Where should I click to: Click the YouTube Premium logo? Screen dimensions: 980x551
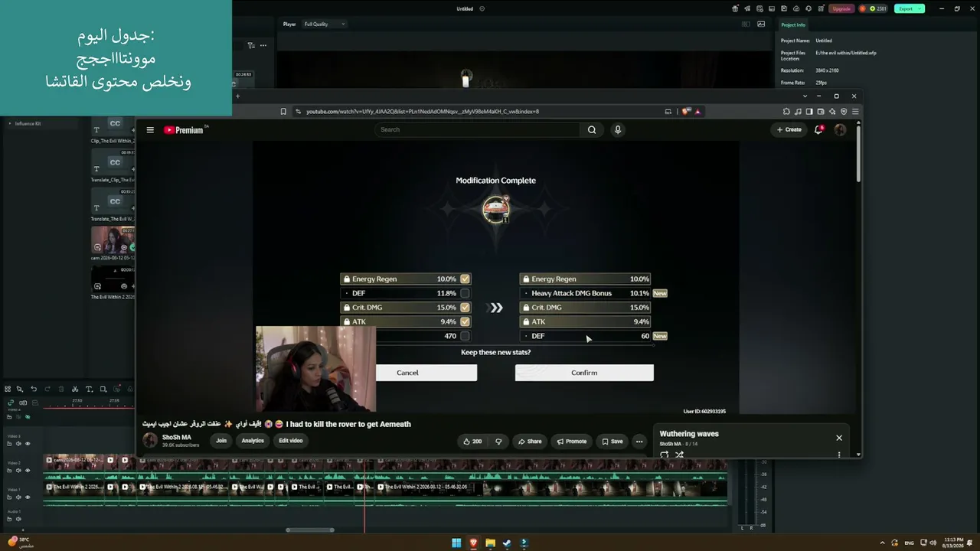pyautogui.click(x=185, y=130)
